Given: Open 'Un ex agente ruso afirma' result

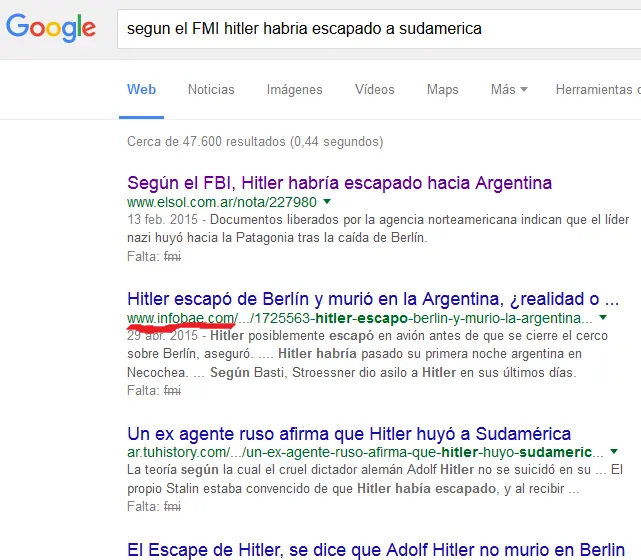Looking at the screenshot, I should click(x=349, y=434).
